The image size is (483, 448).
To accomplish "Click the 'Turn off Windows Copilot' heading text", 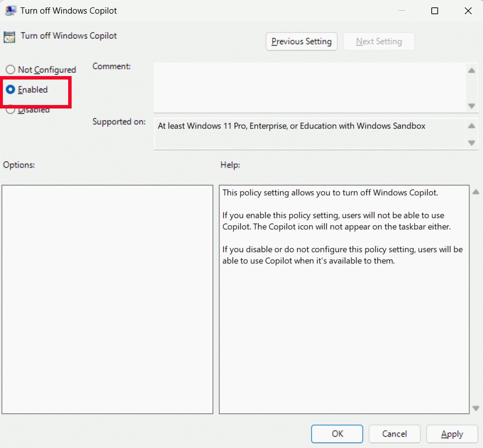I will 69,36.
